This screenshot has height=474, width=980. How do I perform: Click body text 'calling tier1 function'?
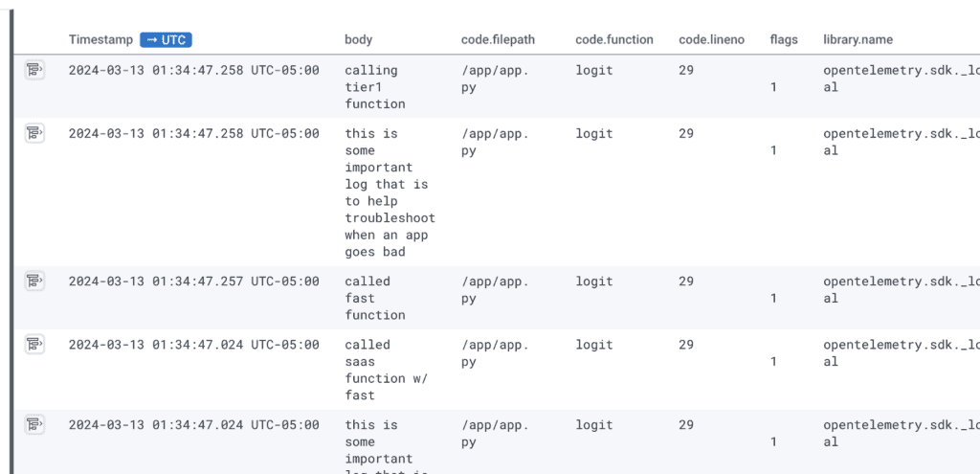tap(375, 87)
